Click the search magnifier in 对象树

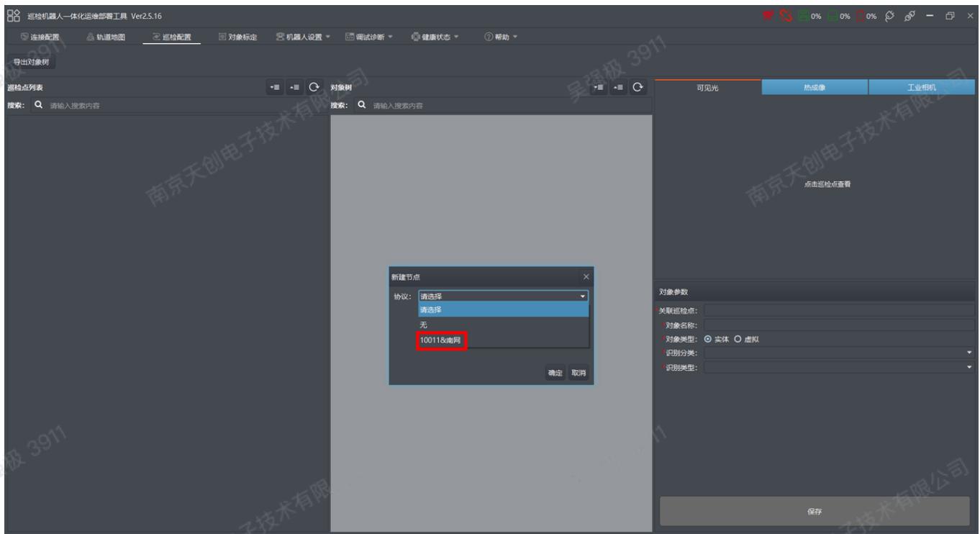pyautogui.click(x=360, y=106)
